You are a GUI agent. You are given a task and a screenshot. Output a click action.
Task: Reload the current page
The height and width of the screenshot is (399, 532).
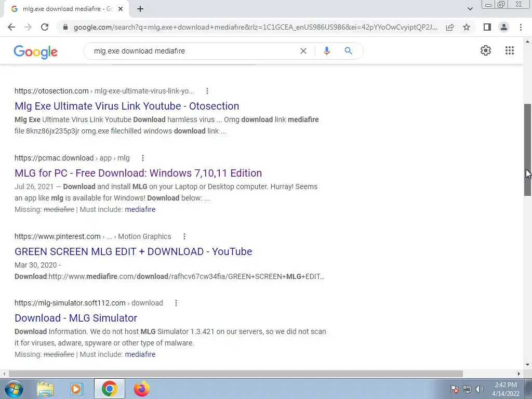45,27
